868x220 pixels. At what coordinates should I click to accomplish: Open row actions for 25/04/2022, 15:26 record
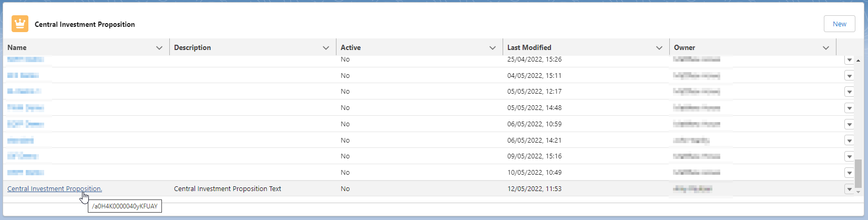(x=849, y=60)
